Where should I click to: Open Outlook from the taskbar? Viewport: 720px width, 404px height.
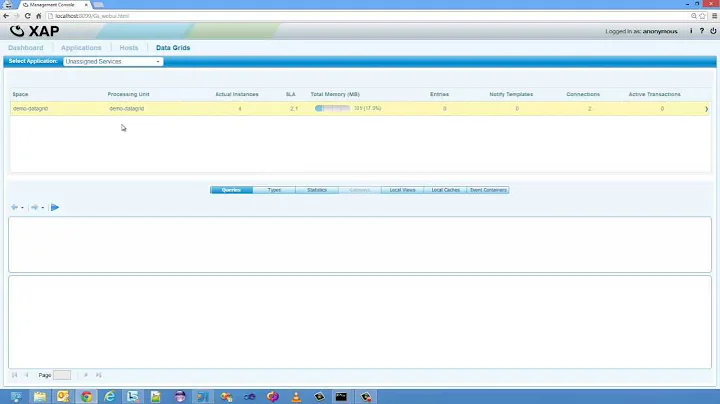tap(63, 397)
